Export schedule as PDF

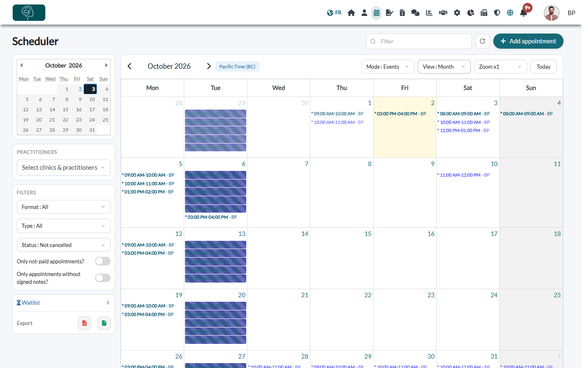tap(85, 323)
